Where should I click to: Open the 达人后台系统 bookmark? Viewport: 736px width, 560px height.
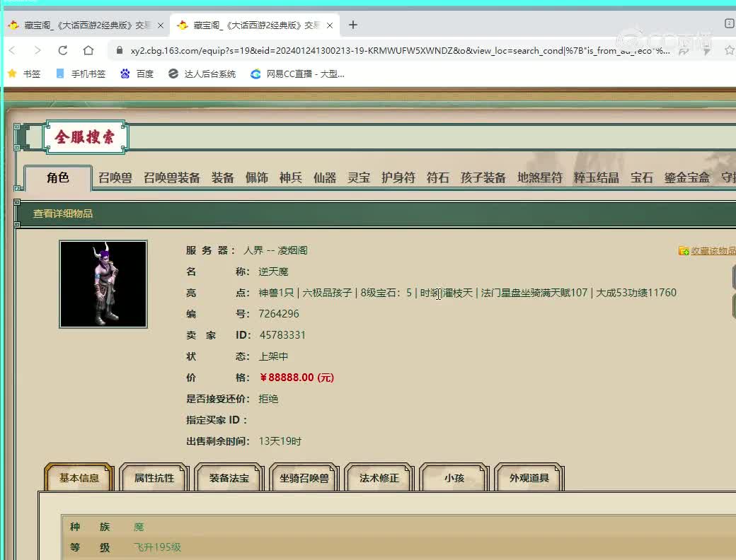(x=202, y=74)
